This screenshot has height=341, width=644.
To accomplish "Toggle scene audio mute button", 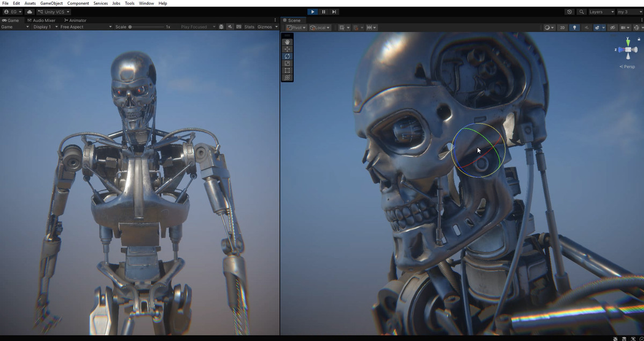I will tap(587, 27).
